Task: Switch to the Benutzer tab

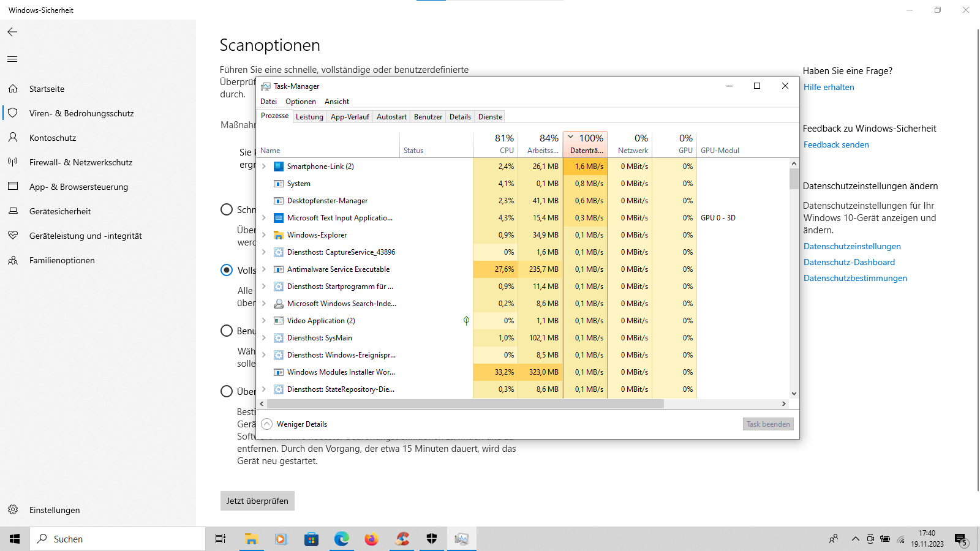Action: [428, 117]
